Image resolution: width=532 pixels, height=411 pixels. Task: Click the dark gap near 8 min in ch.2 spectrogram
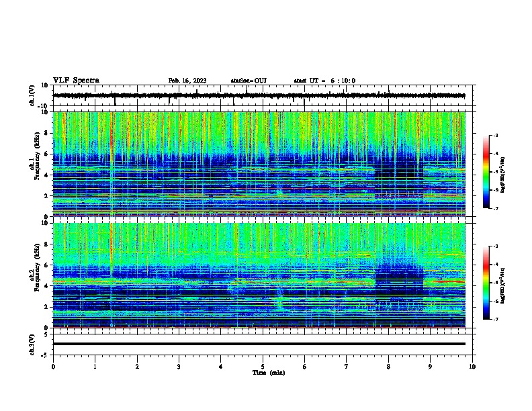(400, 280)
